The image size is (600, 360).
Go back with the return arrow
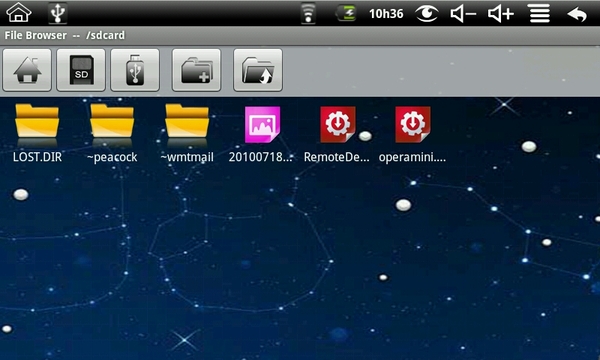(577, 15)
